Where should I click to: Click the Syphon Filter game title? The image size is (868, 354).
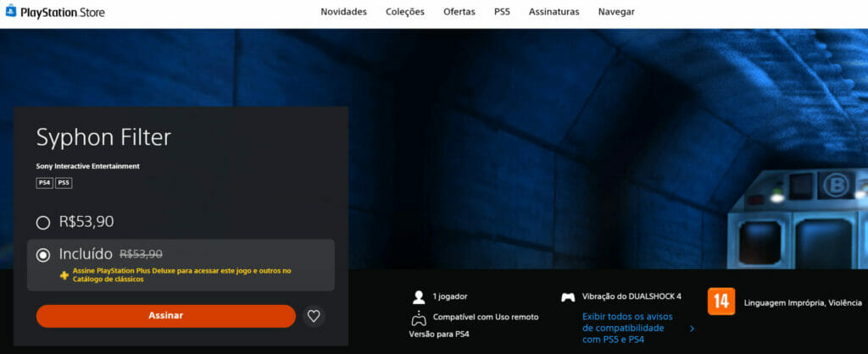[x=103, y=137]
